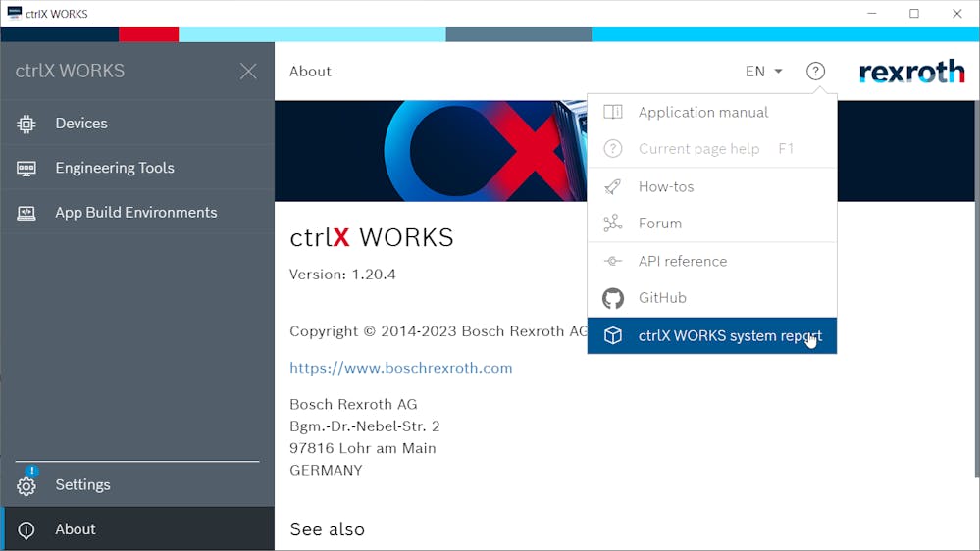The width and height of the screenshot is (980, 551).
Task: Click the help question mark icon
Action: [x=815, y=72]
